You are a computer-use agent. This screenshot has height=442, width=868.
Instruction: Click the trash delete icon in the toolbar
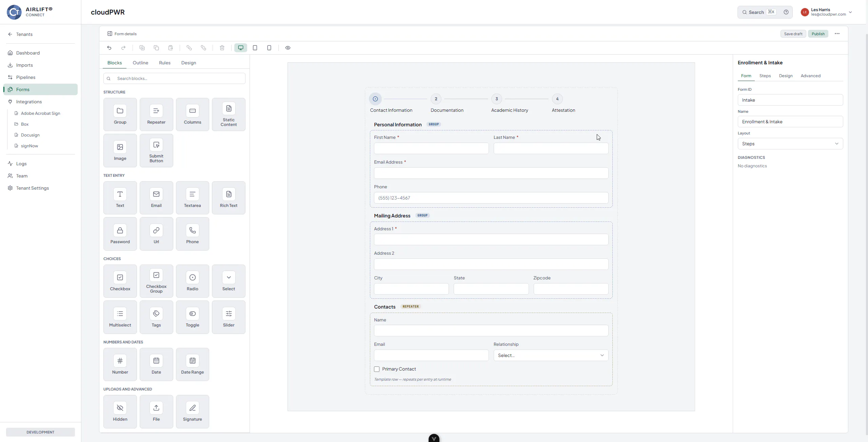[x=222, y=48]
